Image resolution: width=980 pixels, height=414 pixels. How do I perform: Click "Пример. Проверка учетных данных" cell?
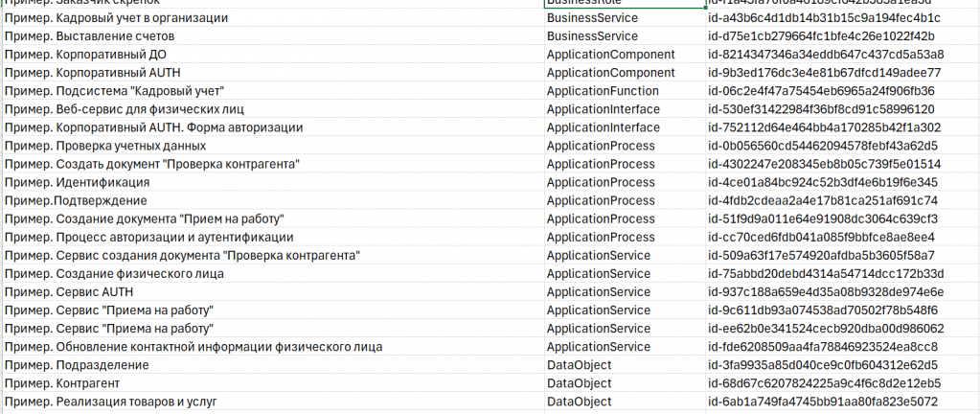[104, 146]
